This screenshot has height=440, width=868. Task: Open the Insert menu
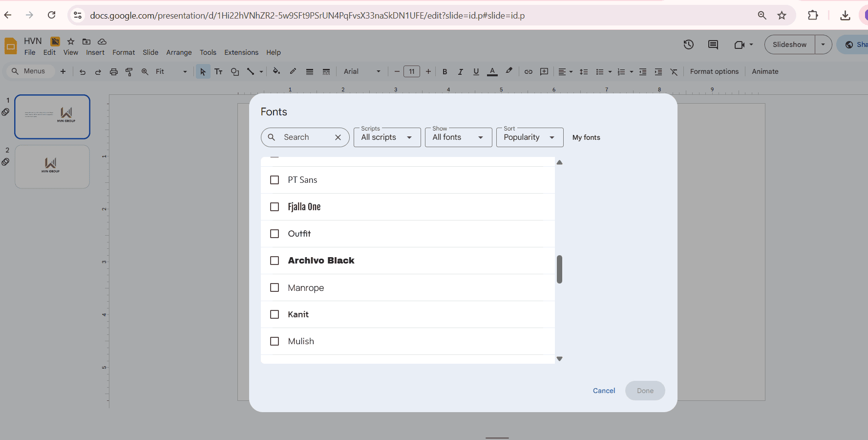[x=95, y=52]
